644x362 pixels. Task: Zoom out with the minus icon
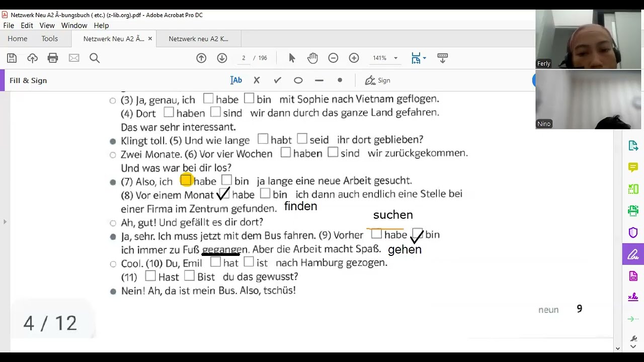point(333,58)
